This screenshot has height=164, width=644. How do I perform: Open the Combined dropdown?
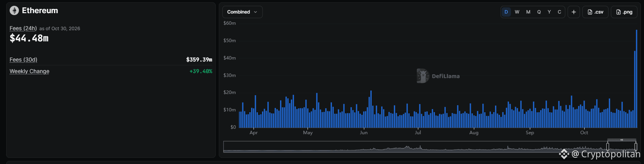coord(242,12)
